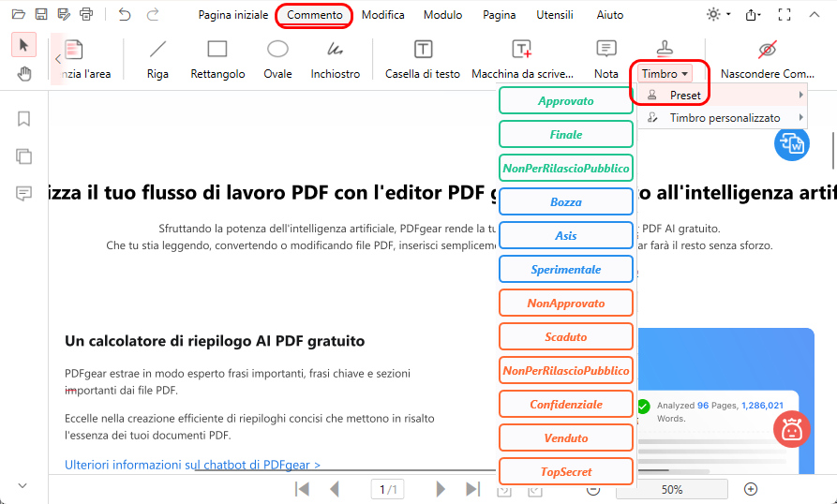Image resolution: width=837 pixels, height=504 pixels.
Task: Redo the last undone action
Action: click(x=153, y=14)
